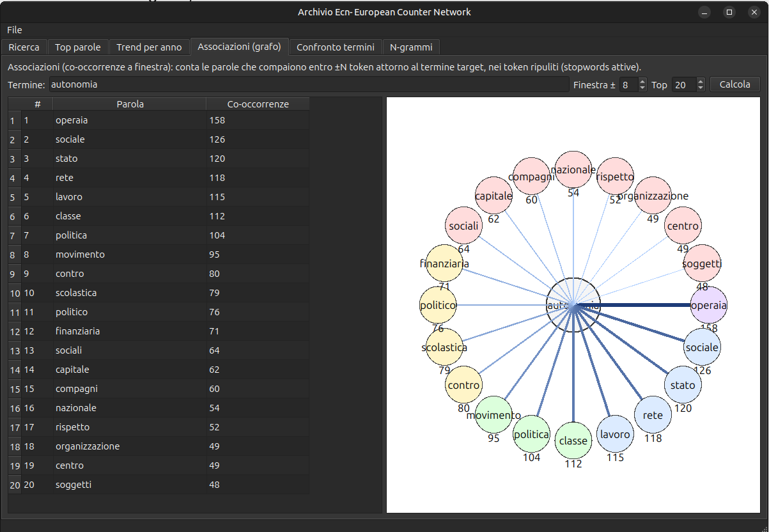Sort table by Co-occorrenze column header
The width and height of the screenshot is (769, 532).
click(x=258, y=104)
